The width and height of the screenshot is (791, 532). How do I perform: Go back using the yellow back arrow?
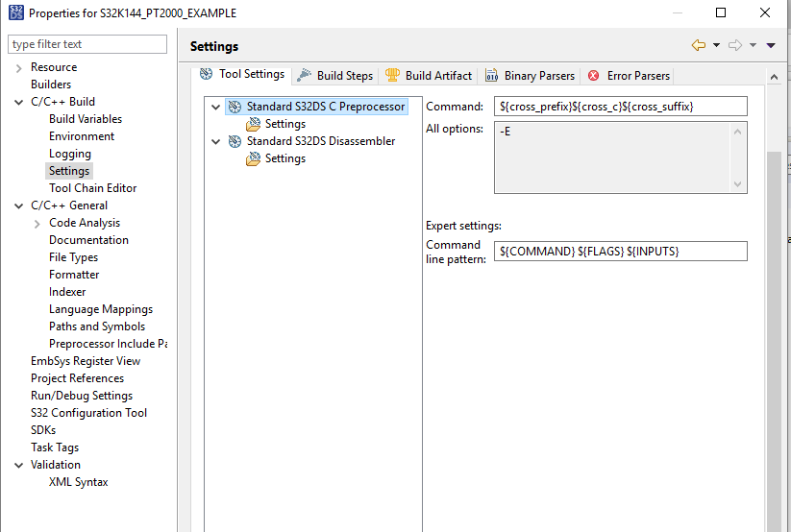point(699,45)
